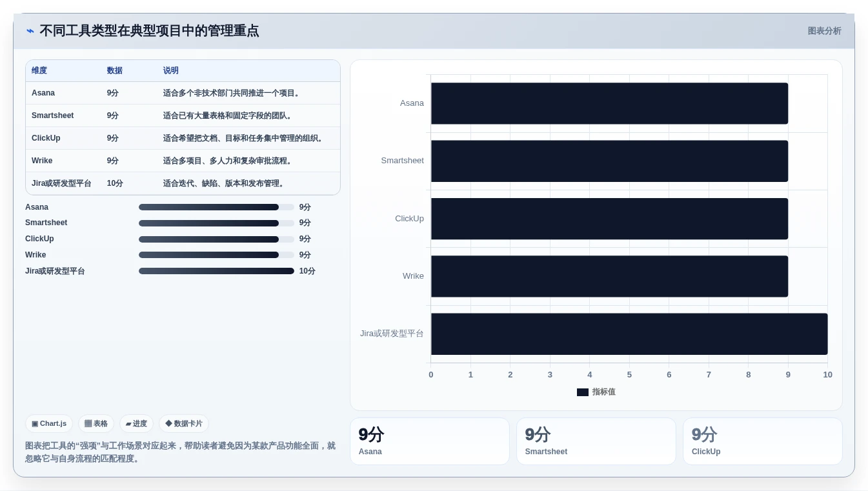Viewport: 868px width, 491px height.
Task: Click 适合迭代、缺陷、版本和发布管理。
Action: click(x=225, y=183)
